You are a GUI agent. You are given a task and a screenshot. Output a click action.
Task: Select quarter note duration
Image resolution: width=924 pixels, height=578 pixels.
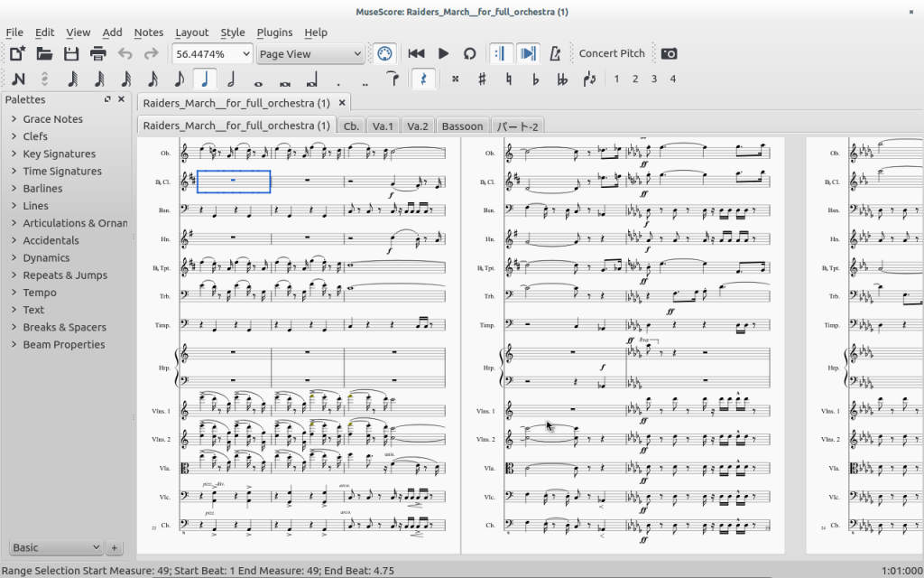point(205,79)
